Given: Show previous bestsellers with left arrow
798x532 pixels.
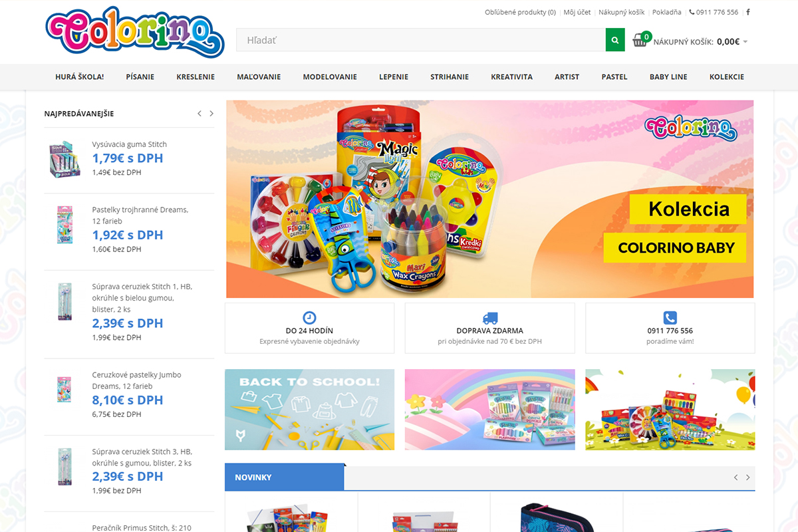Looking at the screenshot, I should tap(199, 114).
